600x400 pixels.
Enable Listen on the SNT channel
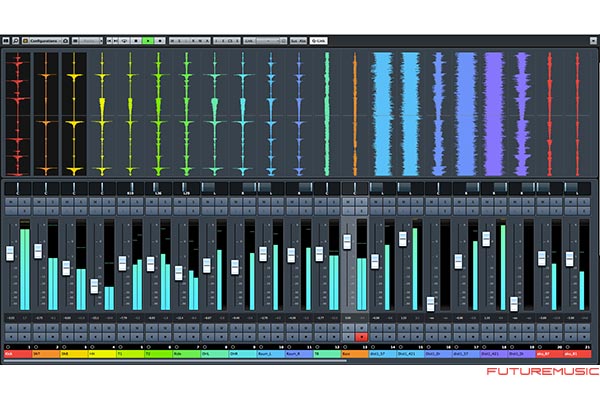coord(39,211)
